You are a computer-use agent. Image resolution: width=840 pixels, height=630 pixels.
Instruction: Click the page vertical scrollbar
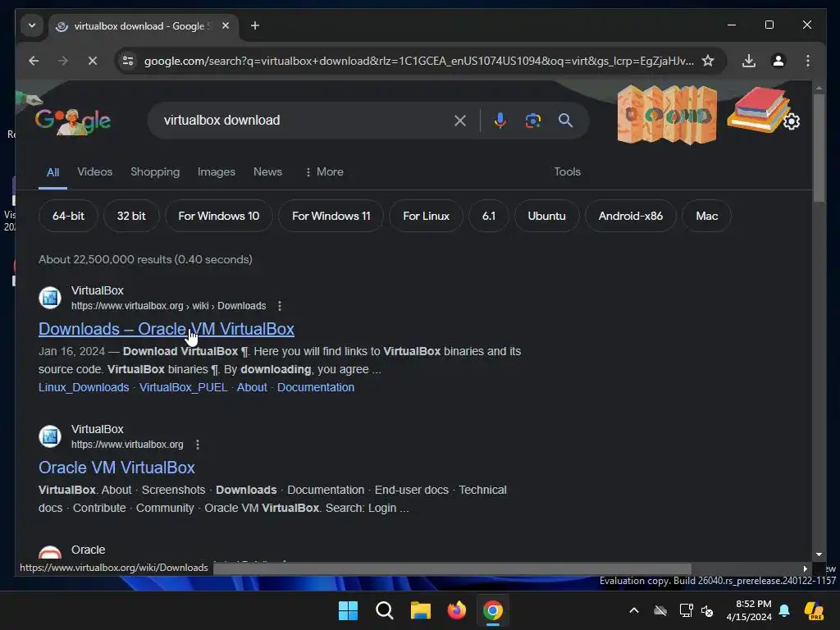pos(819,148)
